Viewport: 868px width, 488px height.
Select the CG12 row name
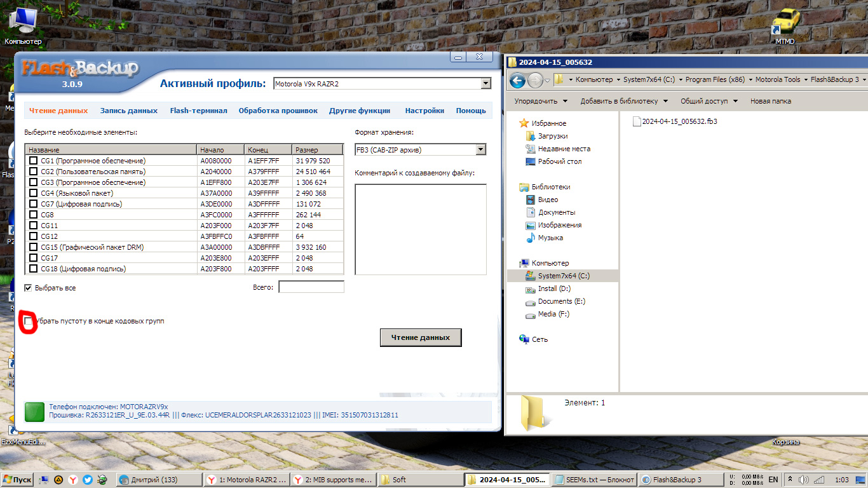[x=50, y=236]
